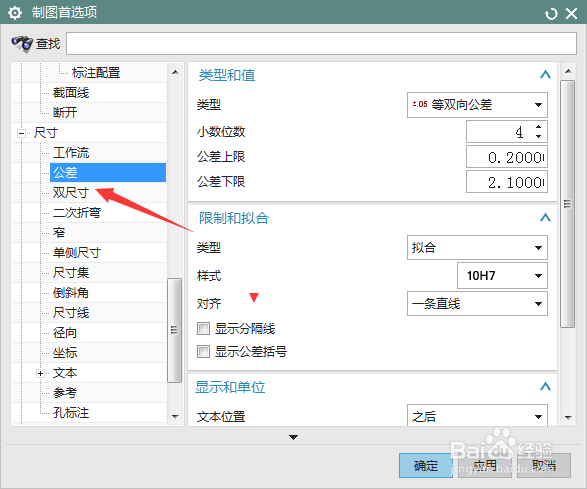This screenshot has width=587, height=489.
Task: Select 尺寸集 in the tree
Action: pos(71,273)
